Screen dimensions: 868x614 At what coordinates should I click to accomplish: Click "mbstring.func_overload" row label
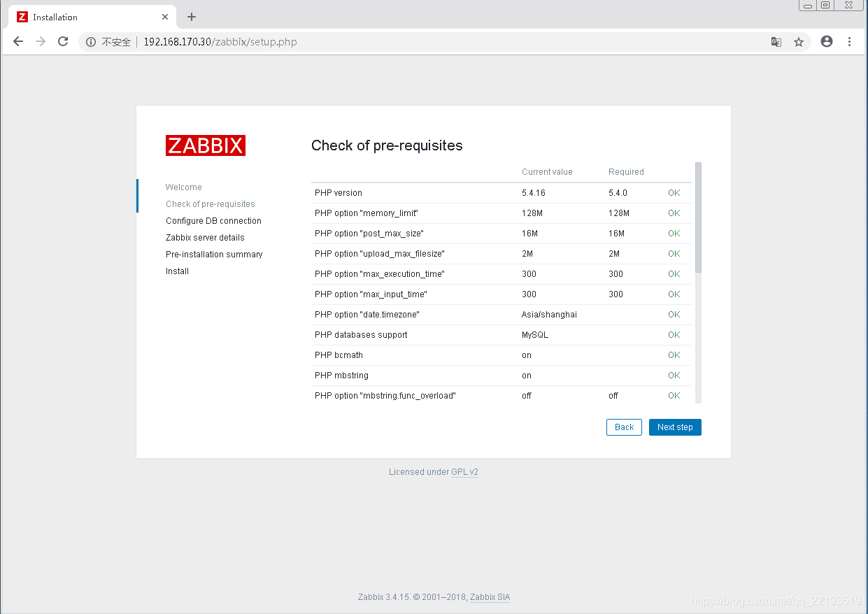(x=385, y=396)
